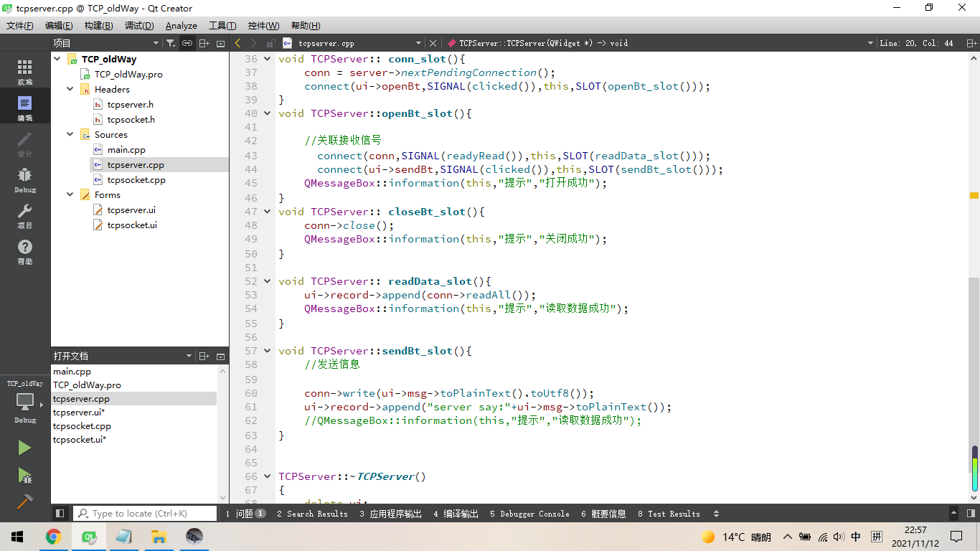
Task: Close the project panel using its collapse icon
Action: pyautogui.click(x=220, y=43)
